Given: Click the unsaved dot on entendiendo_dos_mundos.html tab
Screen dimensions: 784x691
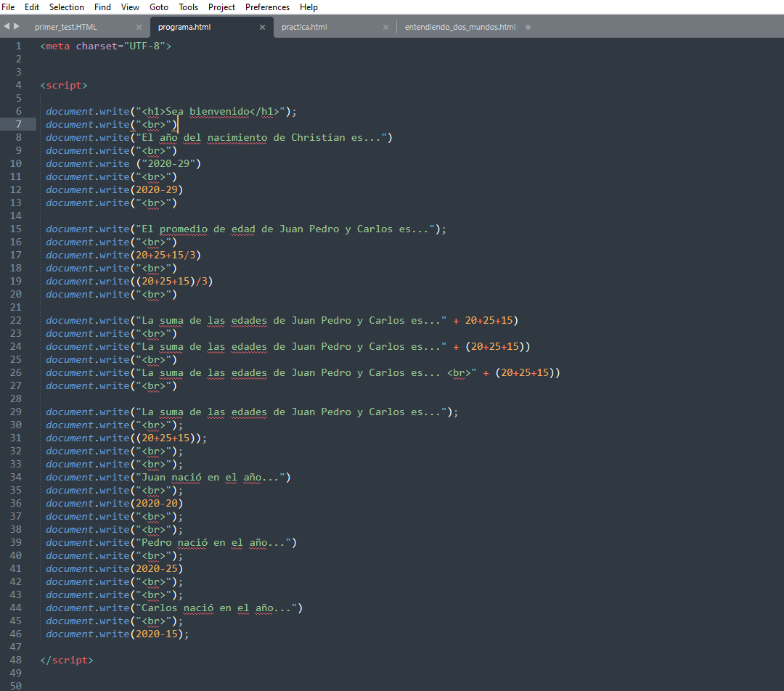Looking at the screenshot, I should (x=528, y=28).
